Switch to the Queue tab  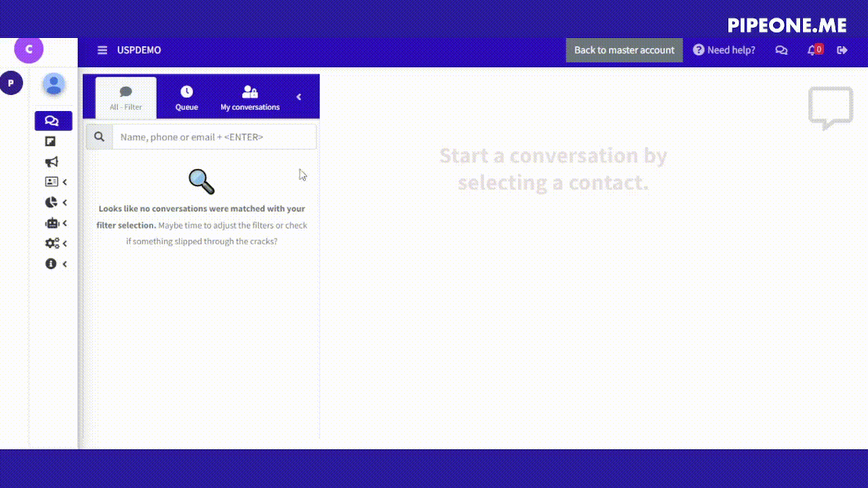click(186, 98)
